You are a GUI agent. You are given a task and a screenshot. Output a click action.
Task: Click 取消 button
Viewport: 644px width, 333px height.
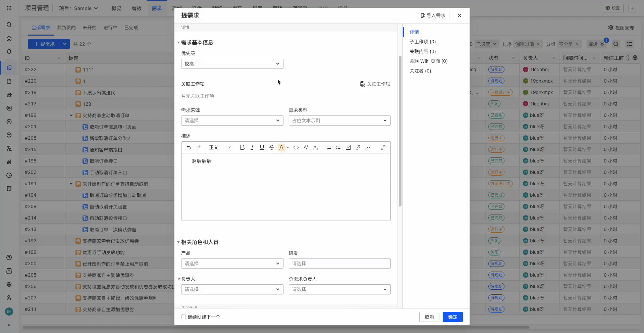pos(429,317)
